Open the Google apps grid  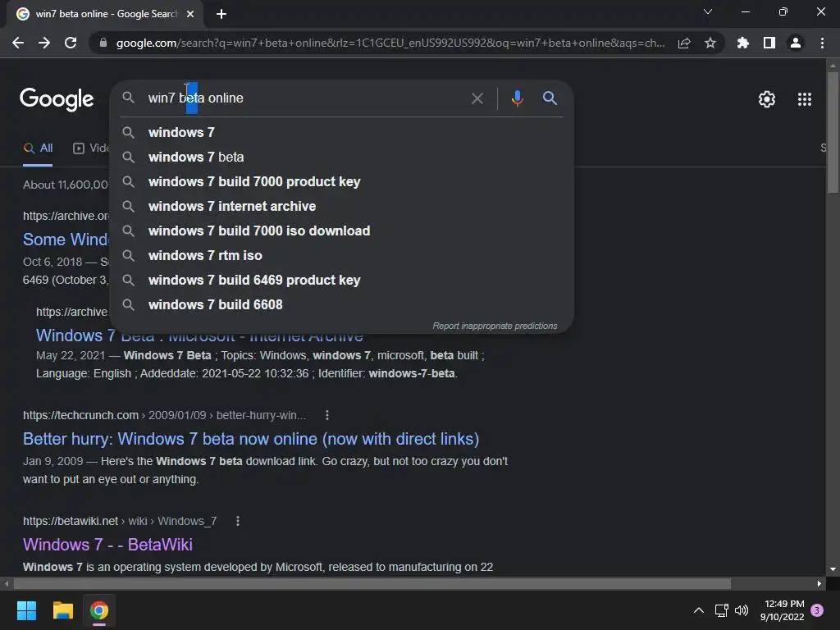[x=805, y=99]
